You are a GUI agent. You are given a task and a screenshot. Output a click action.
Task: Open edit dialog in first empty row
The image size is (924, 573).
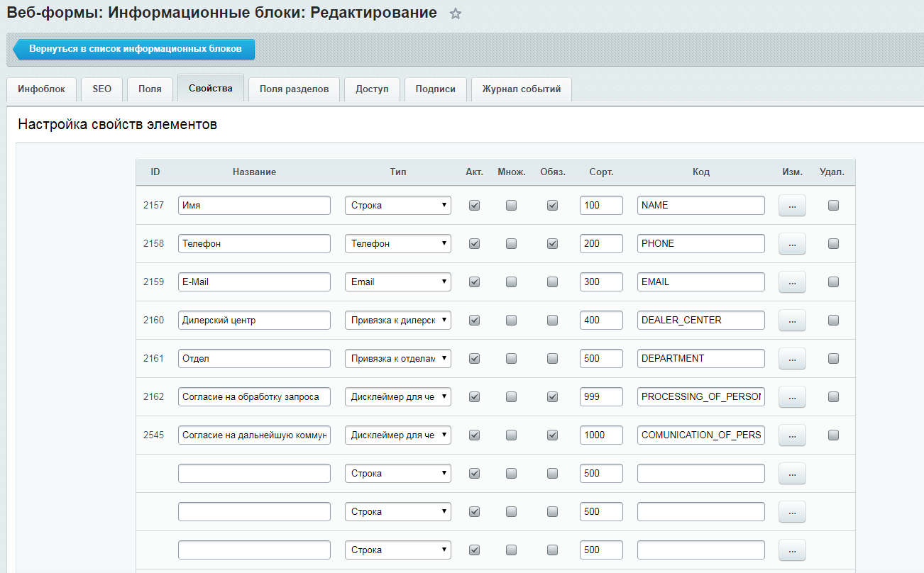pos(792,473)
